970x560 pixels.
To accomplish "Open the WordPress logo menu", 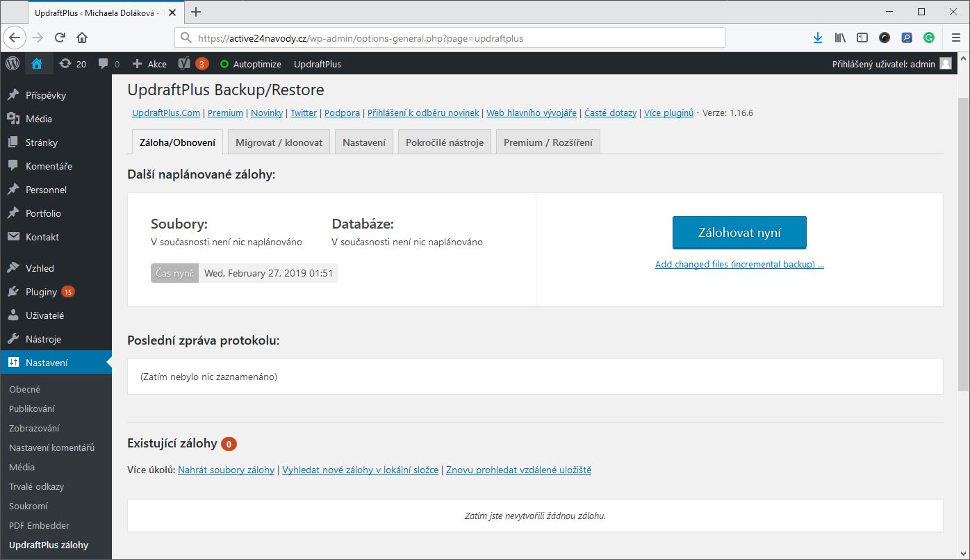I will click(x=13, y=63).
